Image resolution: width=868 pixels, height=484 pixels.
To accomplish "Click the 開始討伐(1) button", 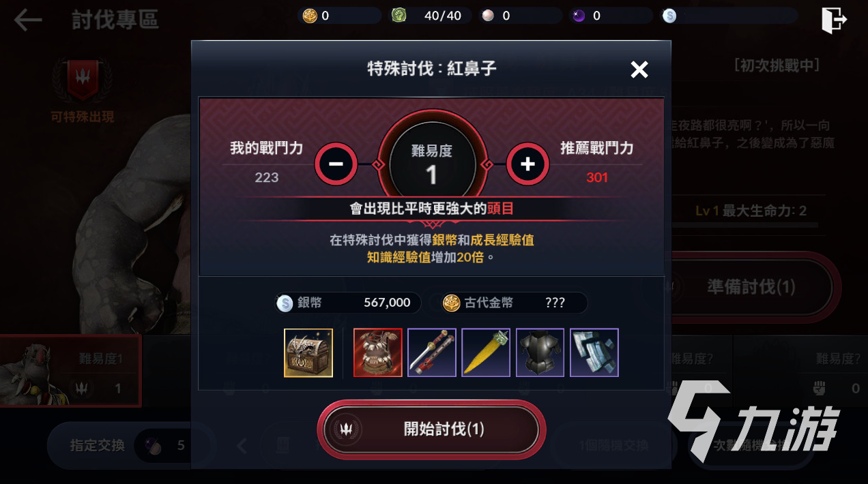I will [x=431, y=429].
